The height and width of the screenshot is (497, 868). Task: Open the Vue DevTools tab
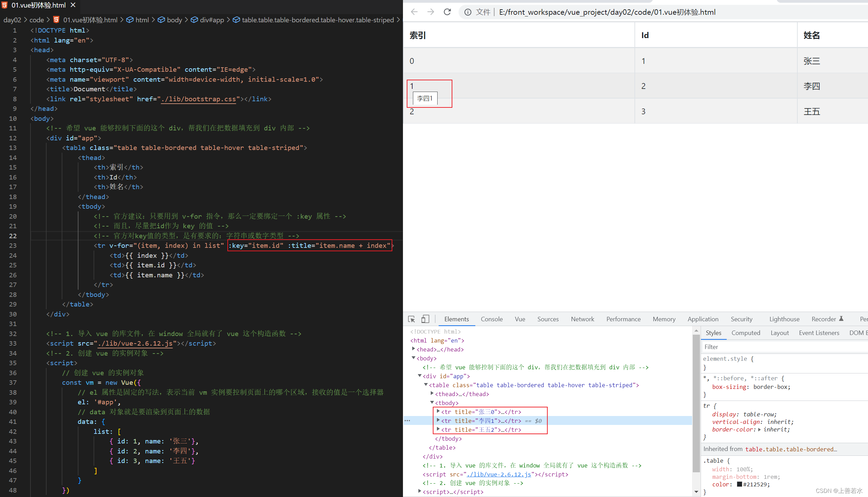520,319
